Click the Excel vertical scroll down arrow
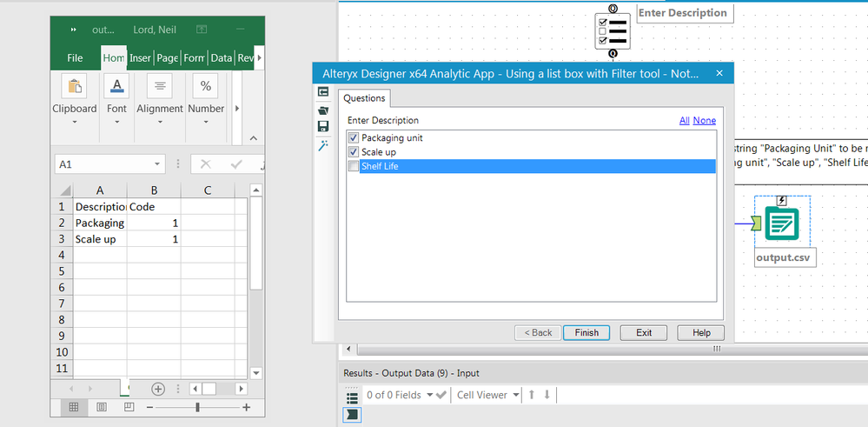This screenshot has height=427, width=868. 255,373
